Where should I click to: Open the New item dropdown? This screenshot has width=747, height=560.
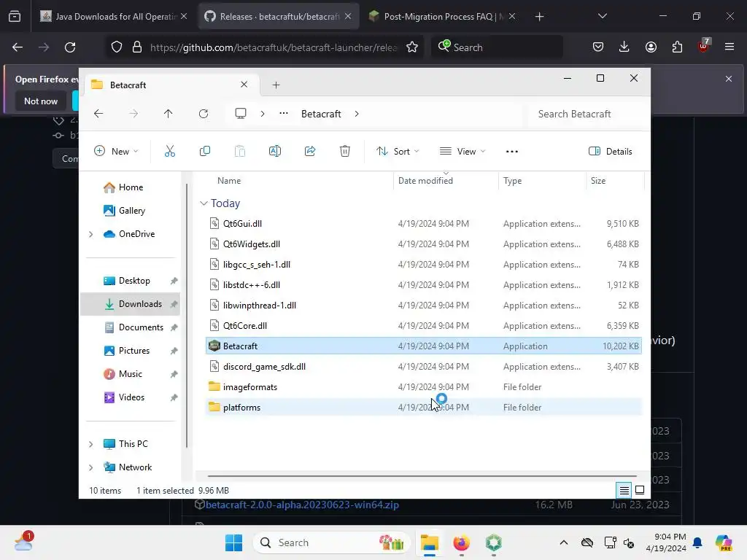(116, 152)
